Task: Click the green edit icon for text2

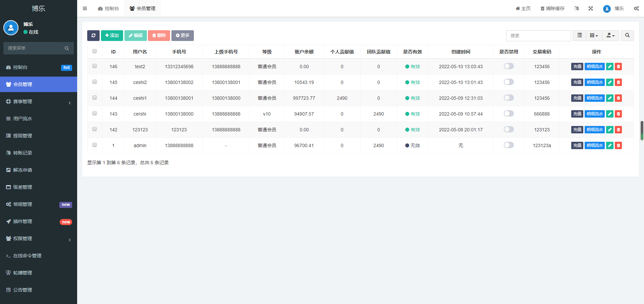Action: (x=610, y=67)
